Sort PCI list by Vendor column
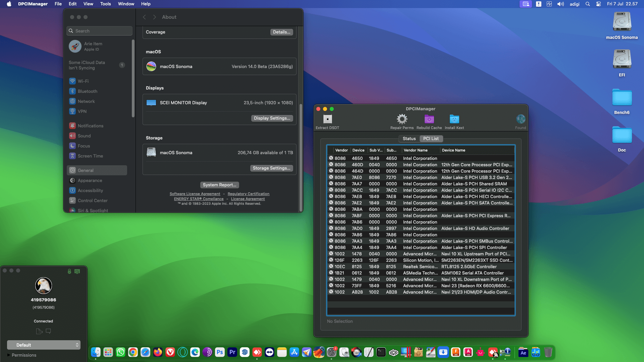The image size is (644, 362). [341, 150]
